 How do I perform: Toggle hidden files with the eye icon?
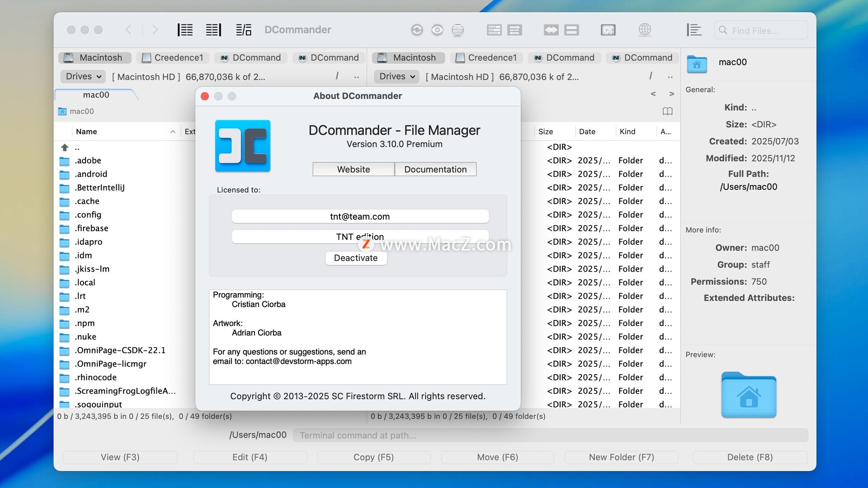tap(437, 30)
